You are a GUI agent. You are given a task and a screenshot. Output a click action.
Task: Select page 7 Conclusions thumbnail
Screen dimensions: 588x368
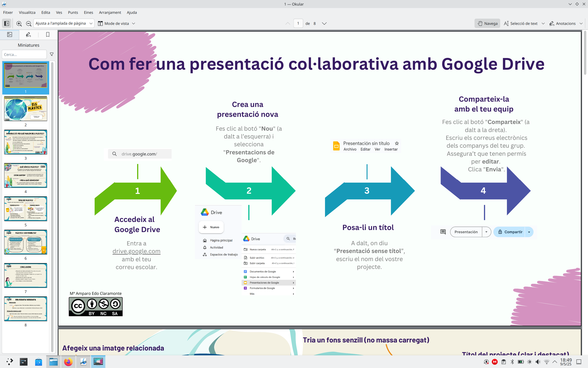[25, 276]
